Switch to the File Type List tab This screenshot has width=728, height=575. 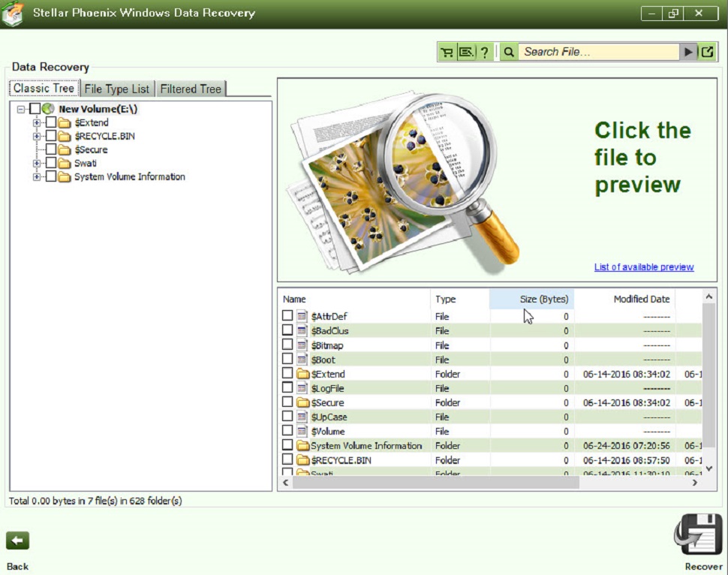pyautogui.click(x=117, y=89)
